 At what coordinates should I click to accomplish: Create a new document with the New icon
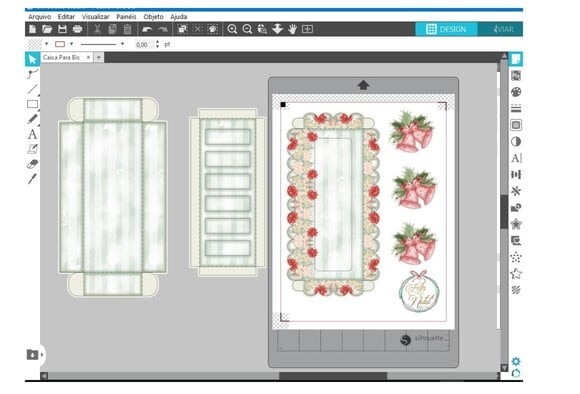coord(33,29)
